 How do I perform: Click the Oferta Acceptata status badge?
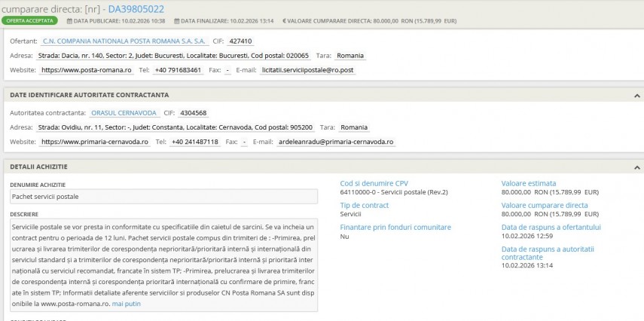pyautogui.click(x=32, y=21)
